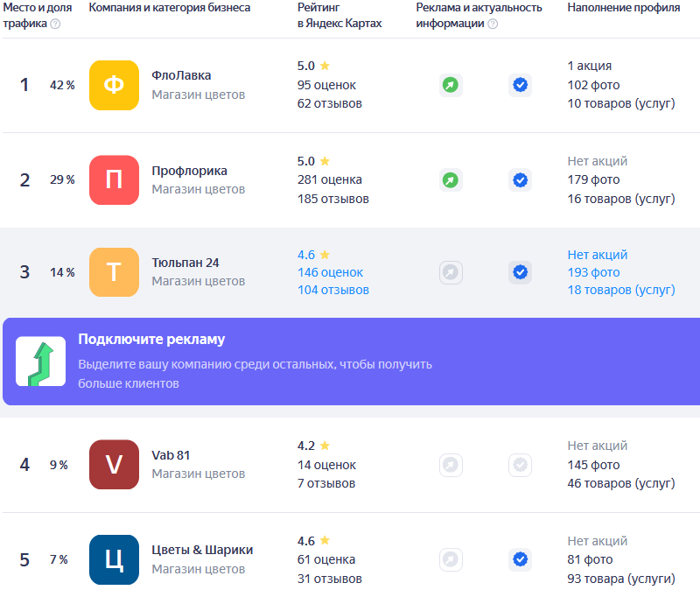Open the blue 'Нет акций' link for Тюльпан 24
Image resolution: width=700 pixels, height=604 pixels.
[598, 255]
